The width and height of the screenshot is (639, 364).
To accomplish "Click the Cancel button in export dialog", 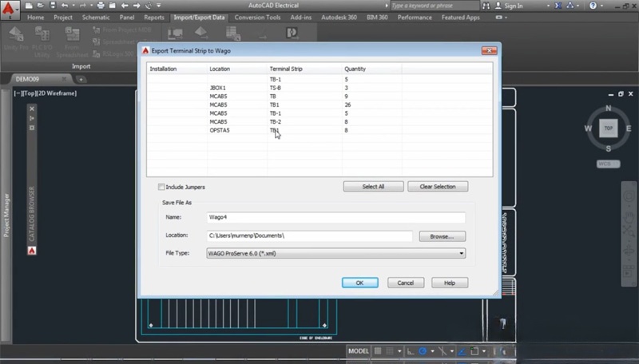I will click(406, 283).
